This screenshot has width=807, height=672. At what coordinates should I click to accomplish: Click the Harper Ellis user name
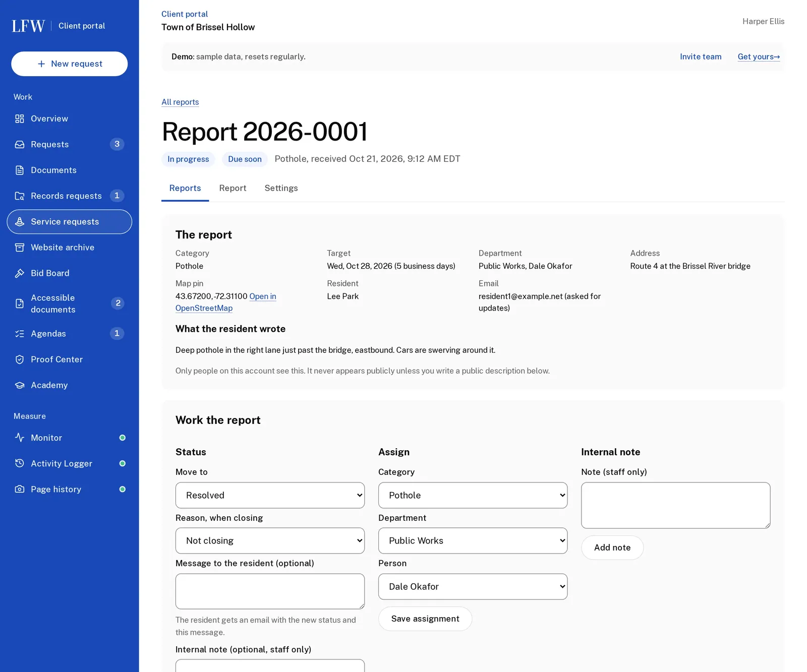pos(763,21)
